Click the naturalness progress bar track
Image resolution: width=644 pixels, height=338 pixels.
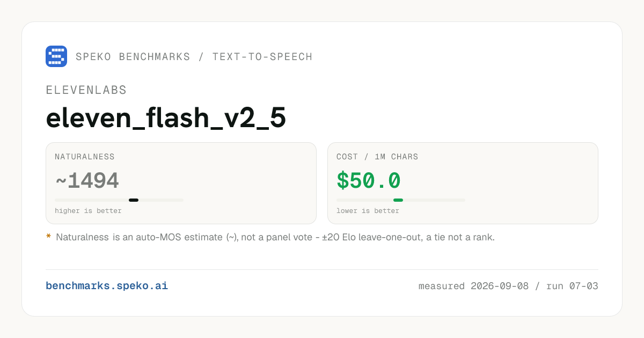tap(119, 200)
